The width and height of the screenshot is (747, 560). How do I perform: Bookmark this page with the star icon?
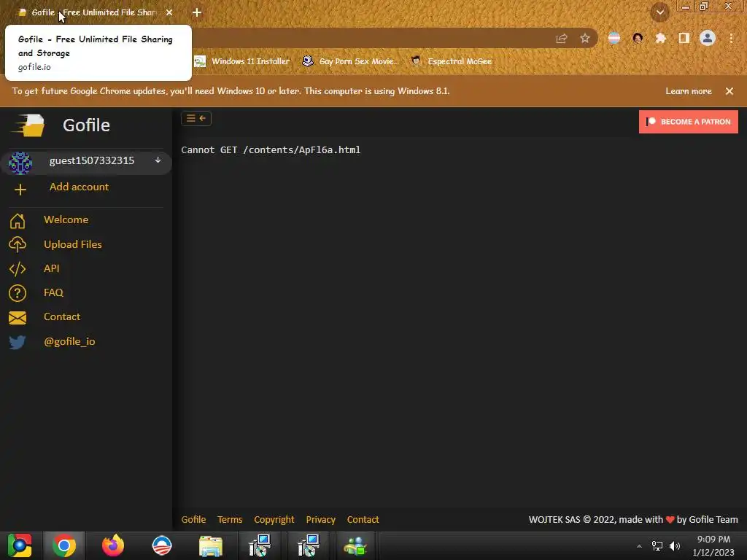click(584, 38)
